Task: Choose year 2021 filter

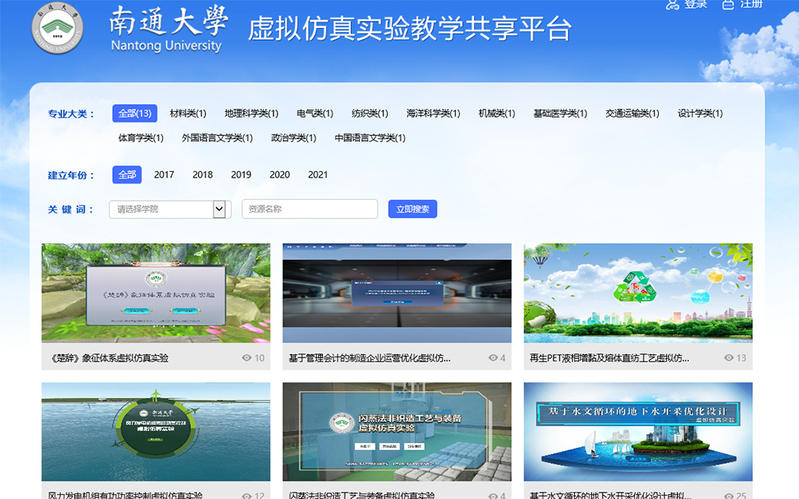Action: click(x=318, y=175)
